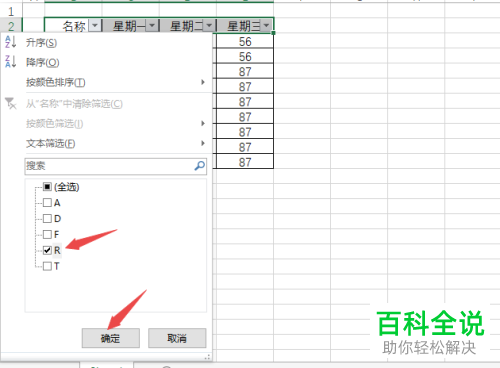Cancel filter with 取消 button
500x368 pixels.
point(177,338)
